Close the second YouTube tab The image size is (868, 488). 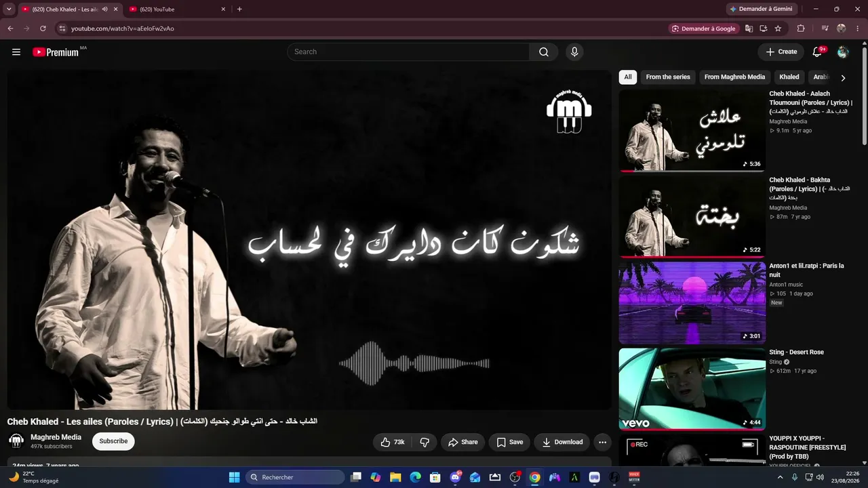[x=223, y=9]
